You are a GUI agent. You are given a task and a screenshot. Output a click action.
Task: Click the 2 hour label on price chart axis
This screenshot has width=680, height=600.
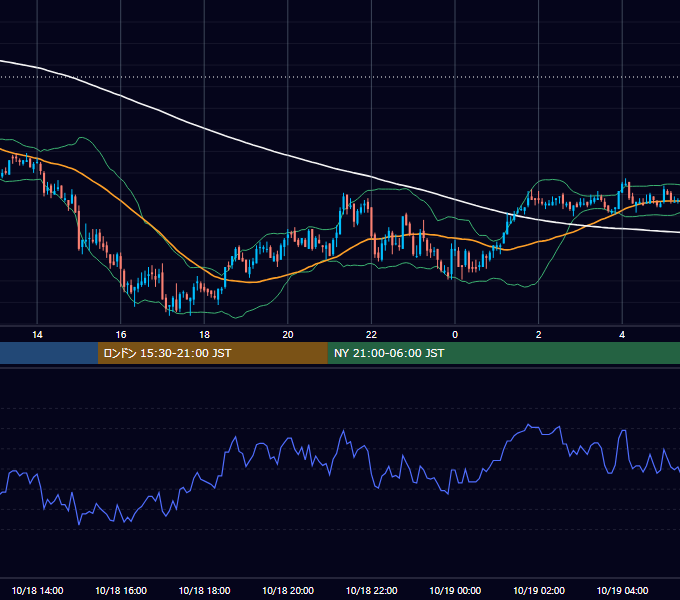[x=539, y=335]
